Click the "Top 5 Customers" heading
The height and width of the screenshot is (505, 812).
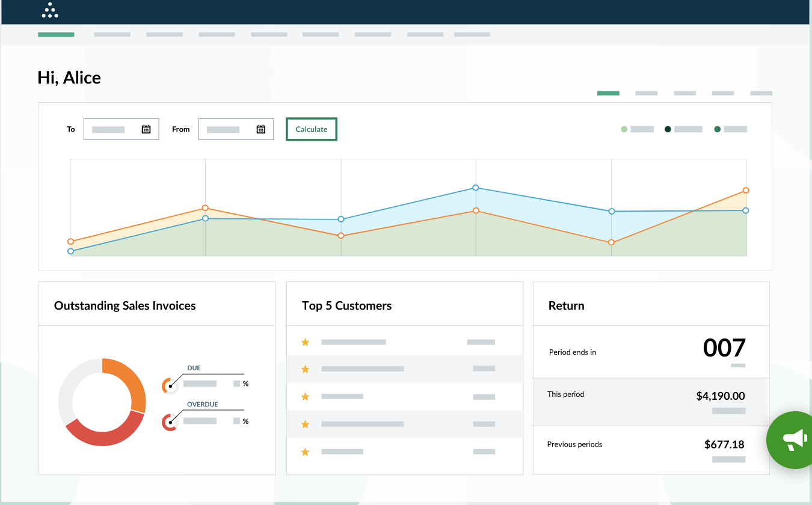[346, 305]
